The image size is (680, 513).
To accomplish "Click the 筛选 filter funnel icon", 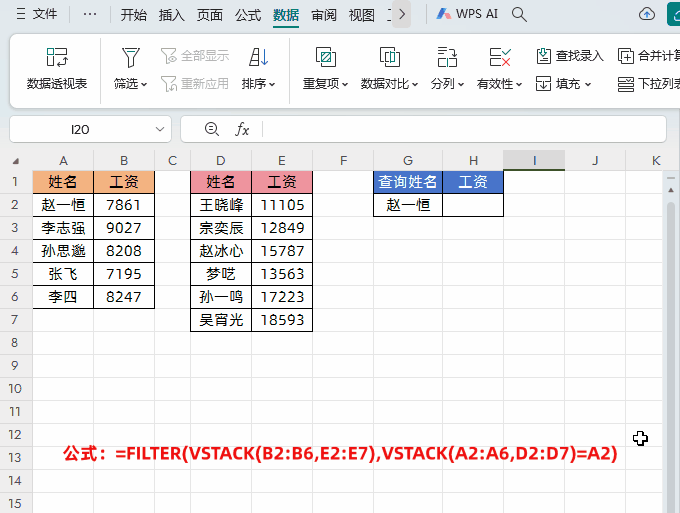I will 130,57.
